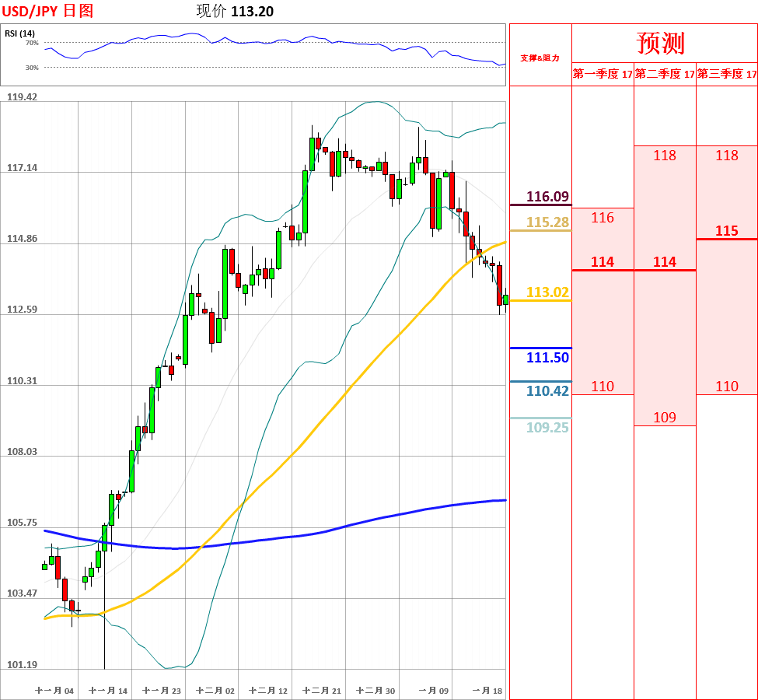Image resolution: width=758 pixels, height=700 pixels.
Task: Click the 108.03 price axis label
Action: click(22, 451)
